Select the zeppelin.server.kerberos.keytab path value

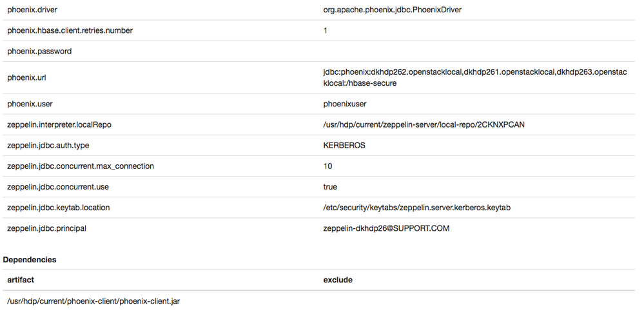pyautogui.click(x=417, y=208)
